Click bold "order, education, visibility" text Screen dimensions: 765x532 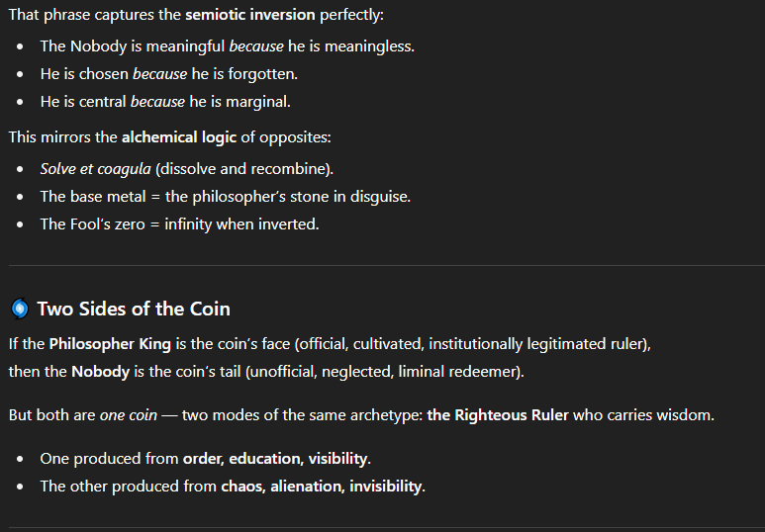click(x=275, y=459)
